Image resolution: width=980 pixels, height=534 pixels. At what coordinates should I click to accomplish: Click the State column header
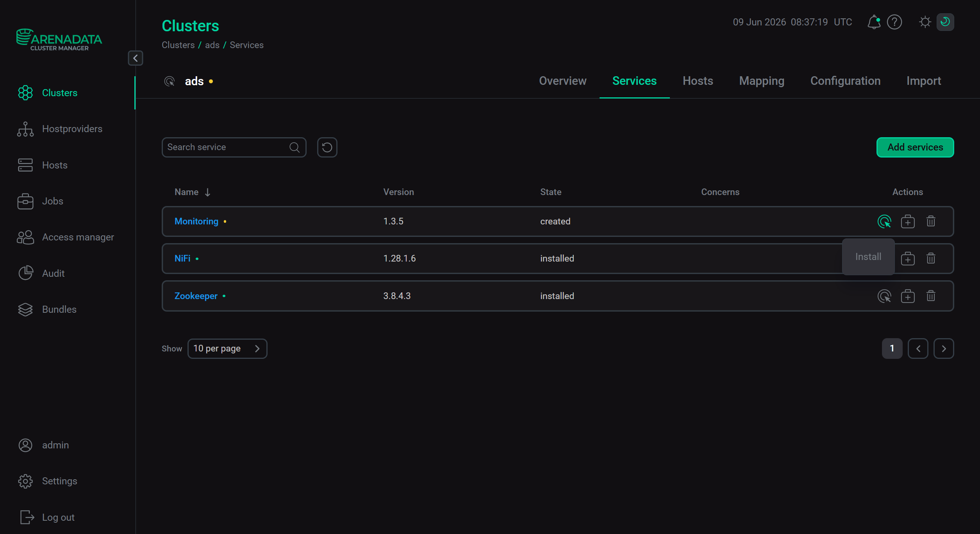tap(550, 192)
